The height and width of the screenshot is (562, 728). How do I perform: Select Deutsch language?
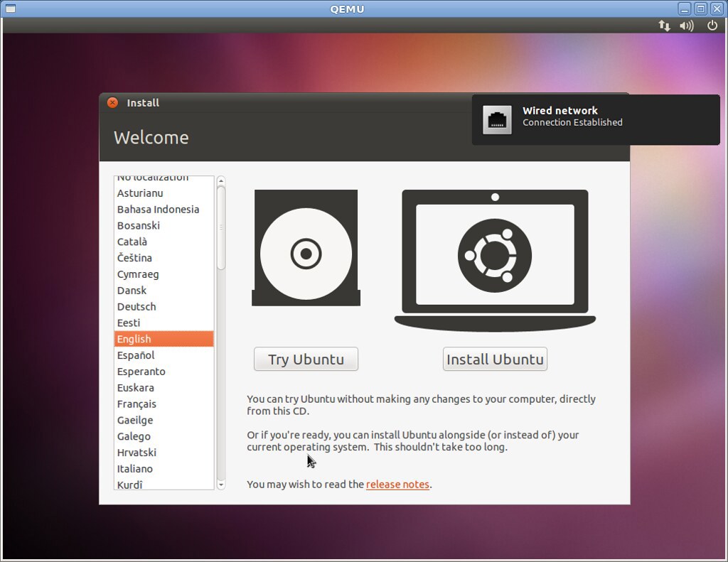click(164, 307)
